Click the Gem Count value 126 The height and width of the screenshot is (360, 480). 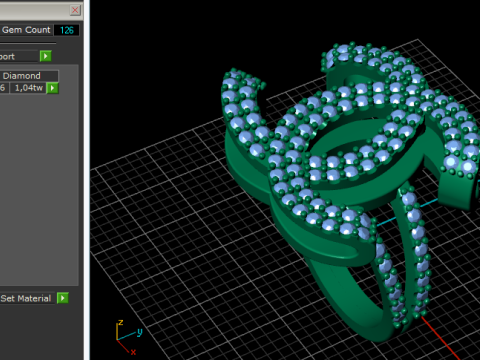[67, 30]
